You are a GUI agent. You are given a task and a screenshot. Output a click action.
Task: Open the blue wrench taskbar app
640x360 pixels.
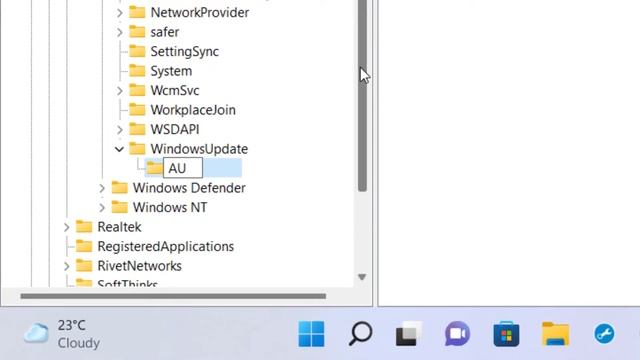604,334
